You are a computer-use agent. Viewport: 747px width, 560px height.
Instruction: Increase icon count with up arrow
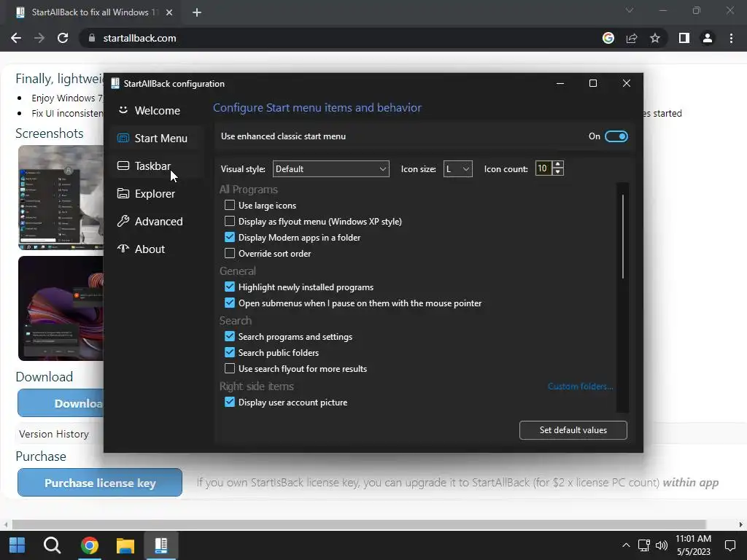point(558,164)
